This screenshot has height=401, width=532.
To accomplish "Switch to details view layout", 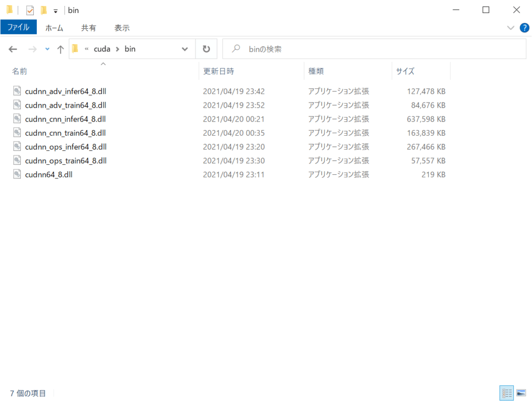I will [x=507, y=393].
